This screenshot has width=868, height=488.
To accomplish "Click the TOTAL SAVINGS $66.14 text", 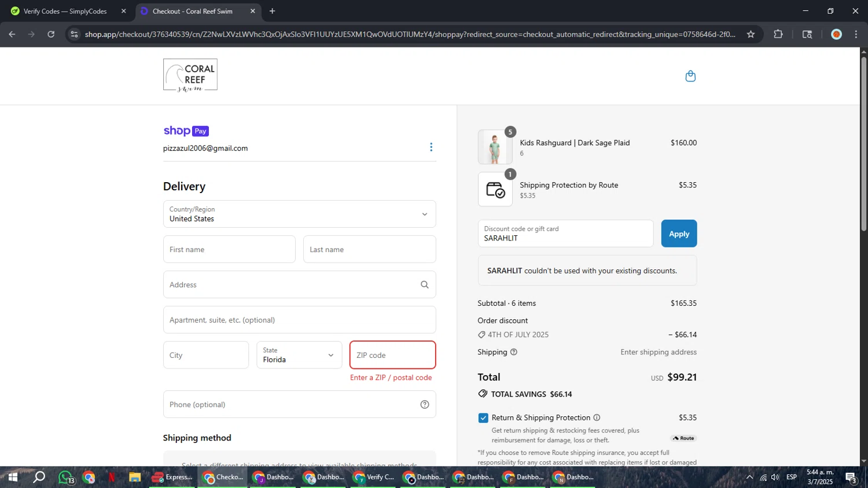I will coord(531,394).
